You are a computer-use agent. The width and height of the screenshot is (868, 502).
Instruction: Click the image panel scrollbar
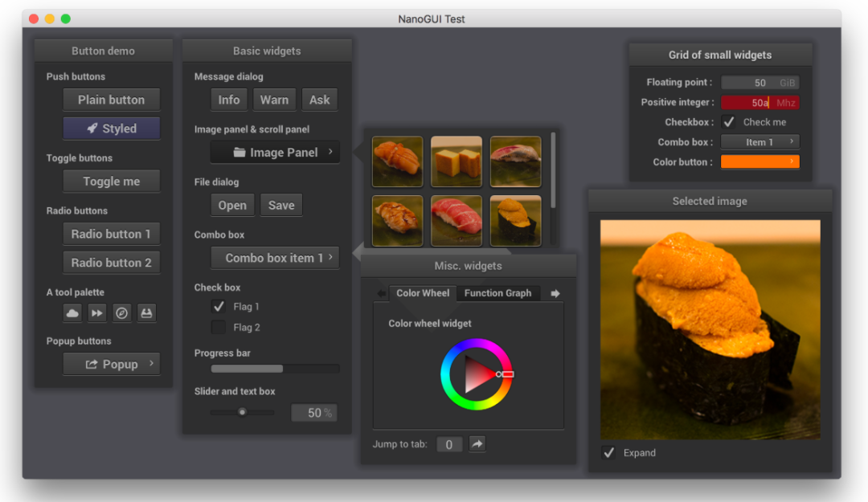[552, 170]
